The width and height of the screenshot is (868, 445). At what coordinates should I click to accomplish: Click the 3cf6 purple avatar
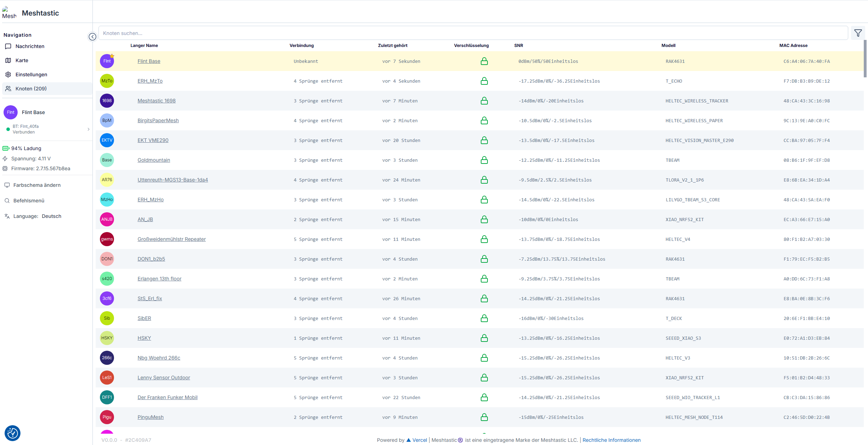pos(107,298)
